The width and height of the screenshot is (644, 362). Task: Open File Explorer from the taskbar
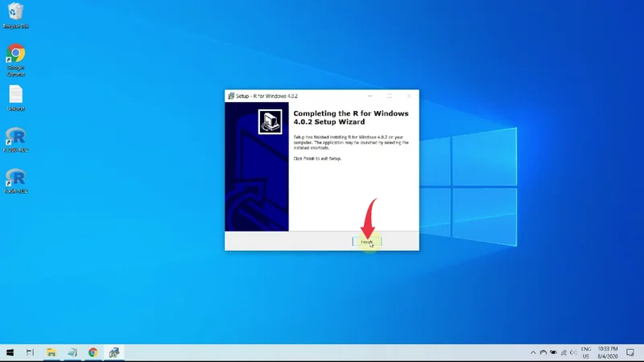(x=52, y=352)
